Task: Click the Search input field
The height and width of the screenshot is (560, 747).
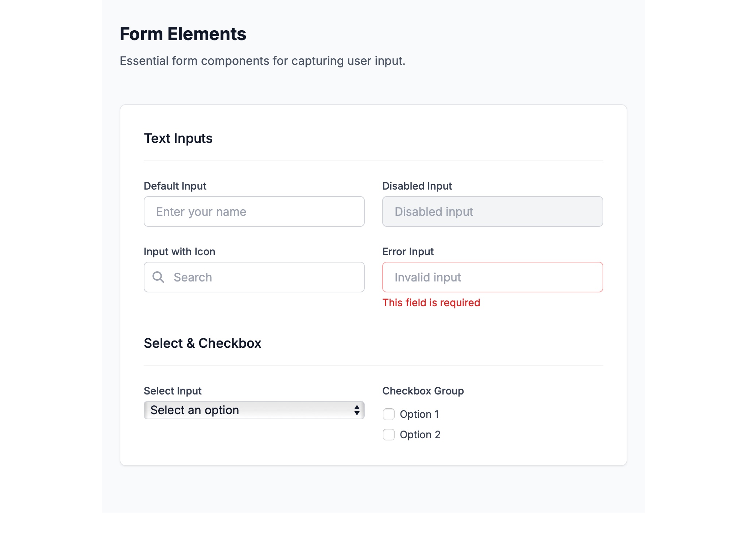Action: pyautogui.click(x=255, y=277)
